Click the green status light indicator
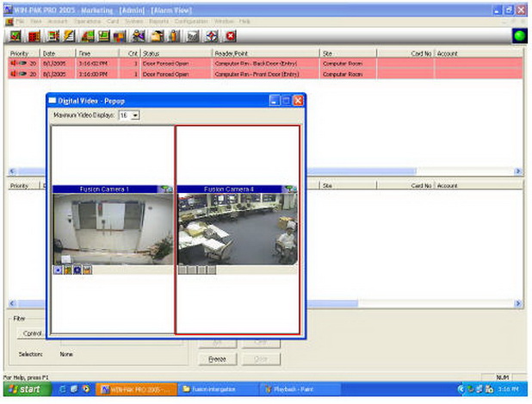The height and width of the screenshot is (404, 532). [520, 36]
